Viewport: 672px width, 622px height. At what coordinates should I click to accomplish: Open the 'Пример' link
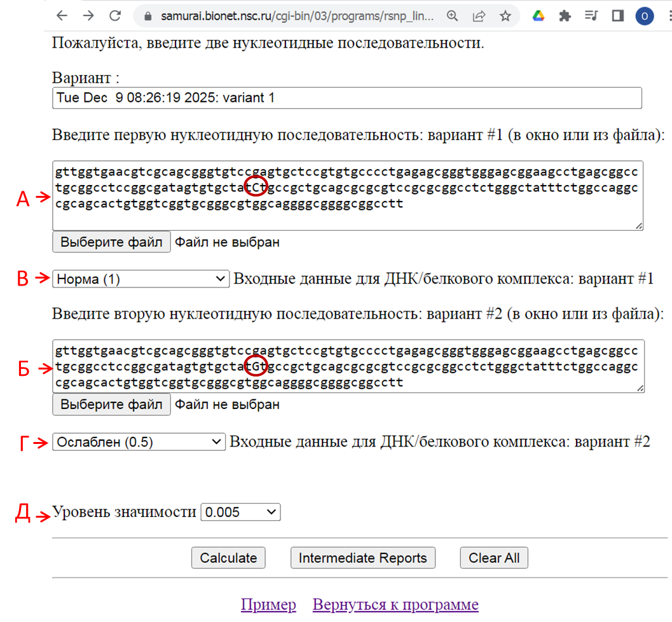[x=268, y=604]
